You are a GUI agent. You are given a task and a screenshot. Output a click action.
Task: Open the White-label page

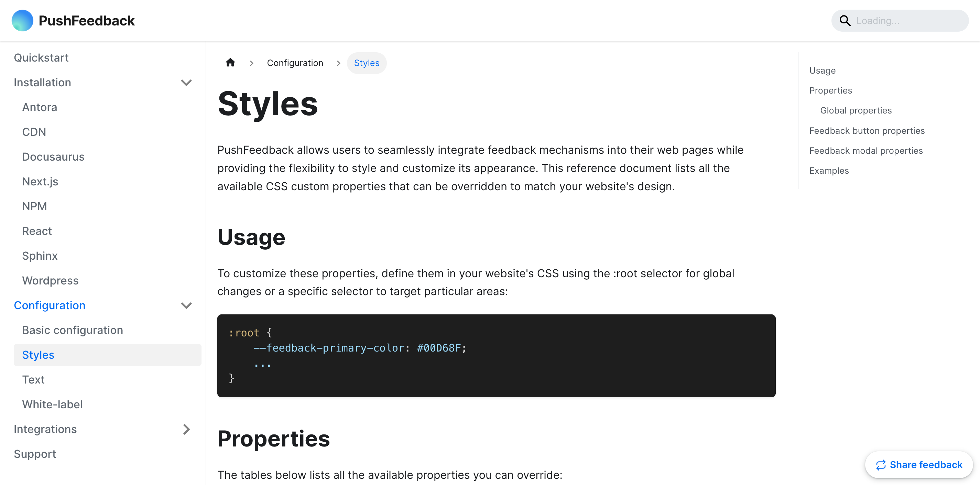(x=52, y=404)
